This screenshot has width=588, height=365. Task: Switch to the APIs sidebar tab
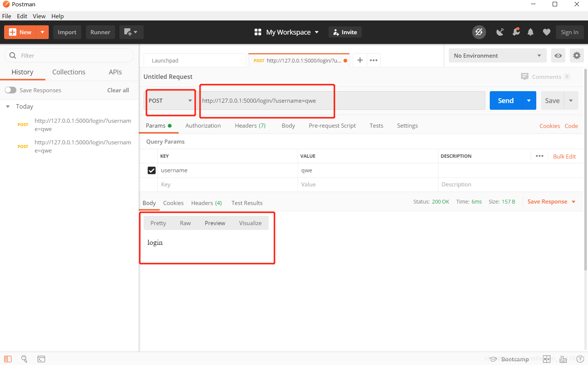tap(115, 72)
